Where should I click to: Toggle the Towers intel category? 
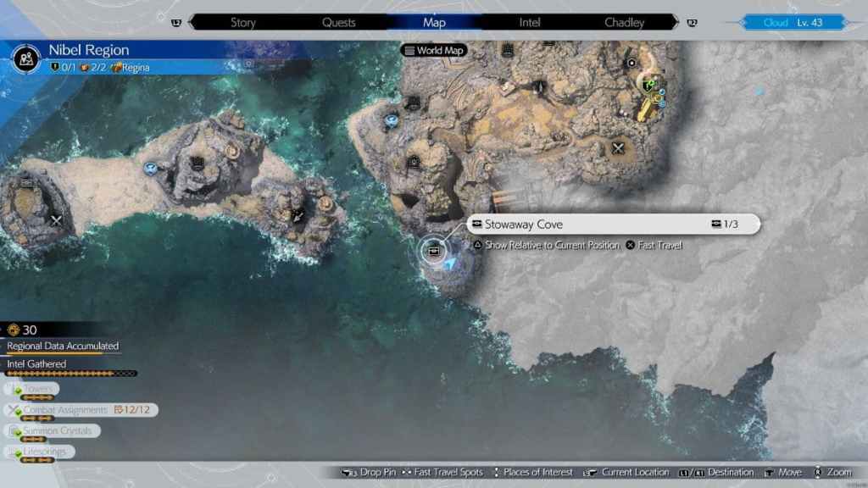pyautogui.click(x=31, y=389)
